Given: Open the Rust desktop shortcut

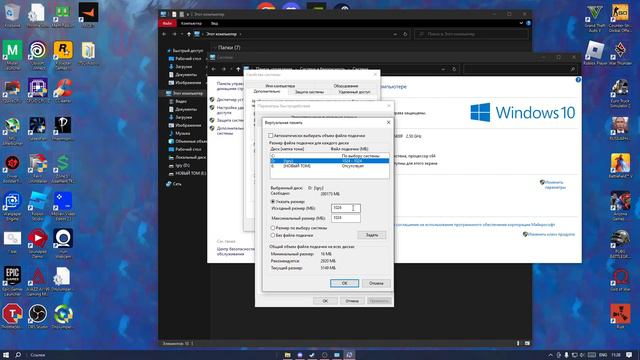Looking at the screenshot, I should click(620, 317).
